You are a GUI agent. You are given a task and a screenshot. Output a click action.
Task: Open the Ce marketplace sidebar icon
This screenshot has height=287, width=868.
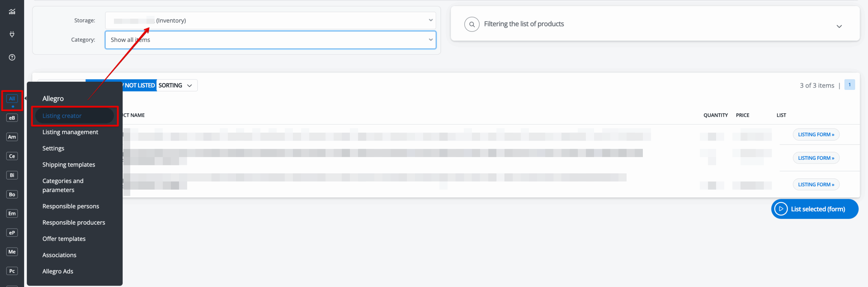(x=12, y=156)
